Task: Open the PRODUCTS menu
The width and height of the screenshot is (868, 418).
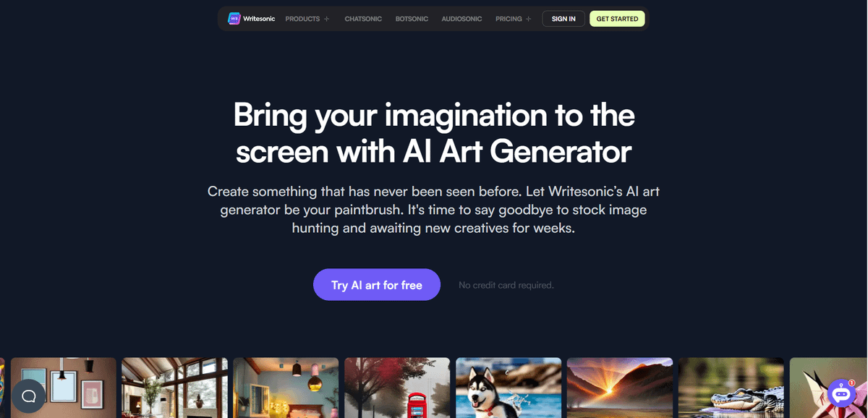Action: pyautogui.click(x=302, y=19)
